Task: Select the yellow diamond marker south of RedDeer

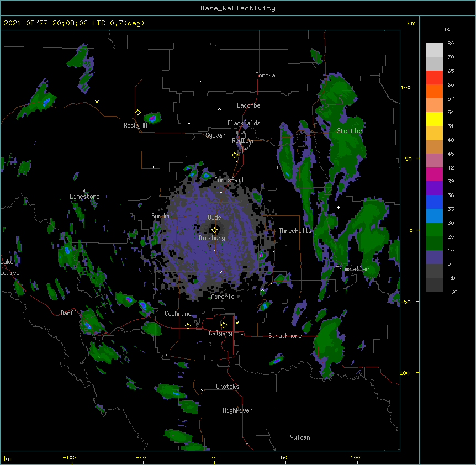Action: point(235,155)
